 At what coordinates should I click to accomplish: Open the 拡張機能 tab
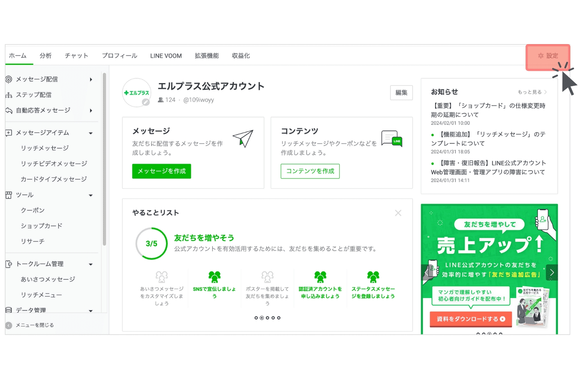[207, 56]
